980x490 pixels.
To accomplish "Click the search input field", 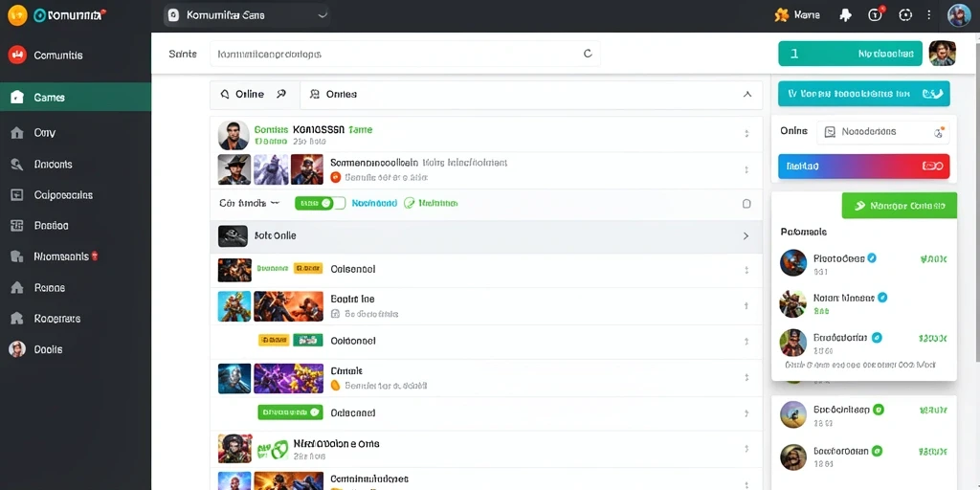I will 405,54.
